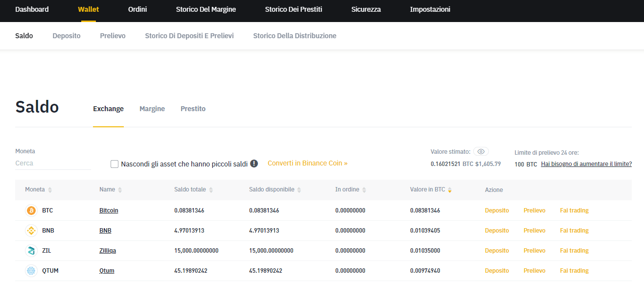
Task: Open the Bitcoin name link
Action: click(x=109, y=211)
